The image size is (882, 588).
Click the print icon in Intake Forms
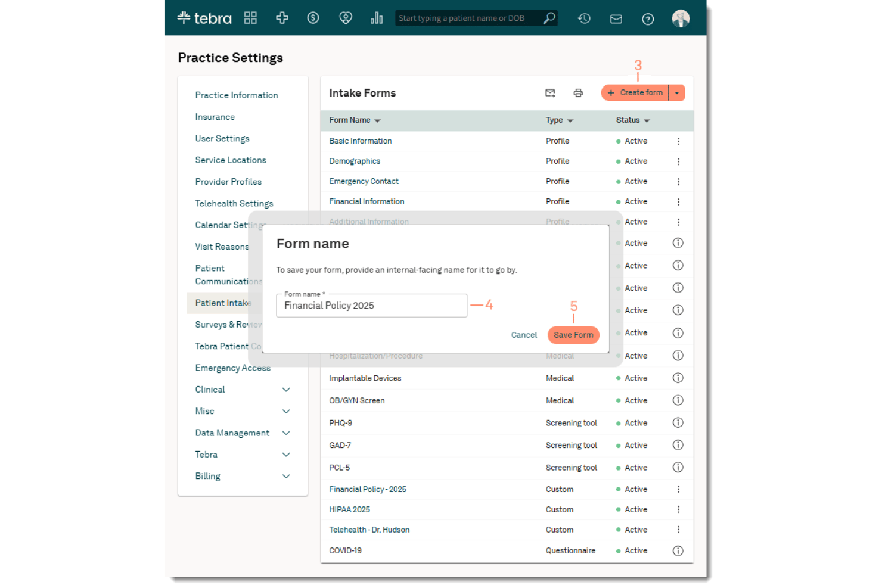pyautogui.click(x=578, y=93)
